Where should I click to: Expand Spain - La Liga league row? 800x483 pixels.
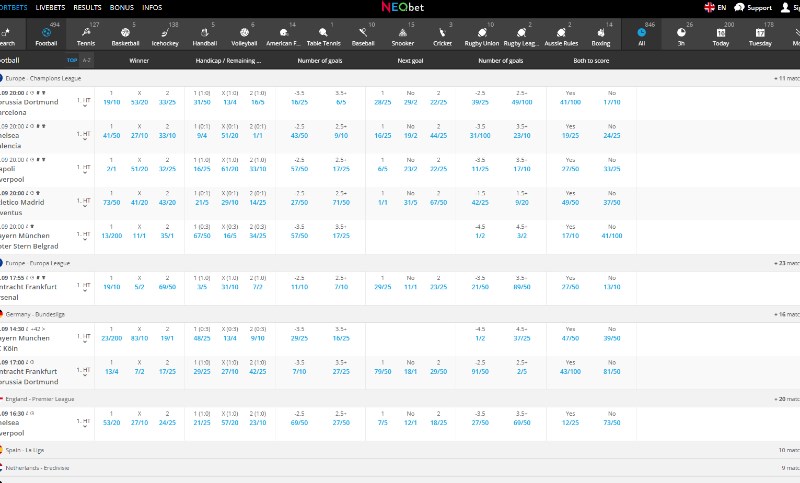400,450
